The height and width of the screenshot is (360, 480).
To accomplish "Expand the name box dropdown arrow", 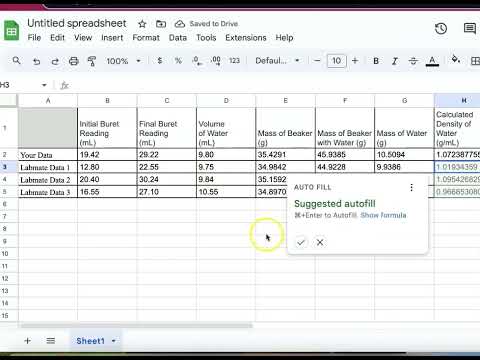I will pos(44,85).
